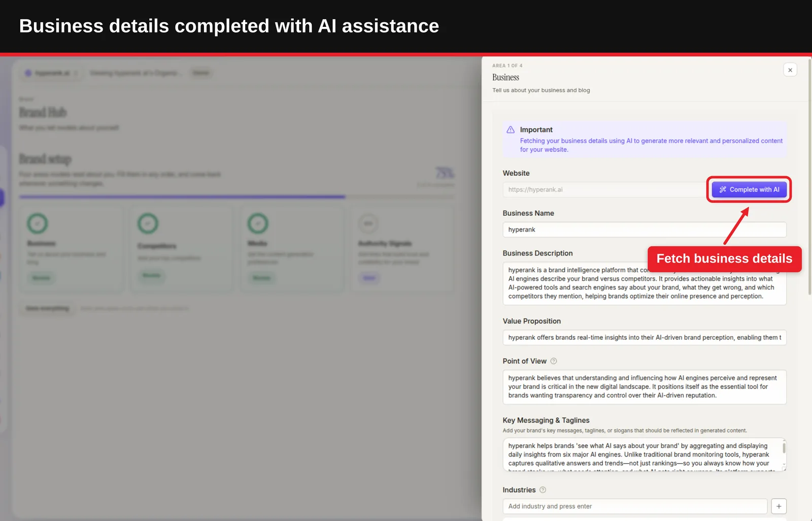Edit the Business Description text area
This screenshot has width=812, height=521.
pos(645,283)
